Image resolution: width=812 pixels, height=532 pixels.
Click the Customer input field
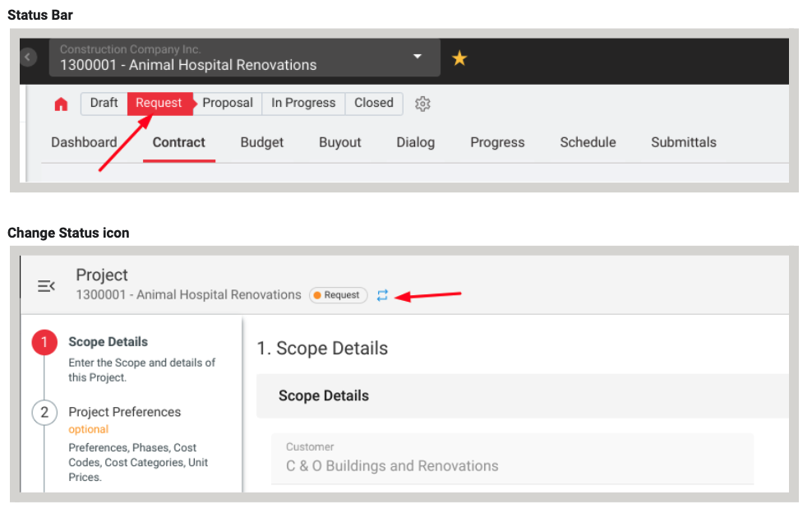(x=512, y=459)
